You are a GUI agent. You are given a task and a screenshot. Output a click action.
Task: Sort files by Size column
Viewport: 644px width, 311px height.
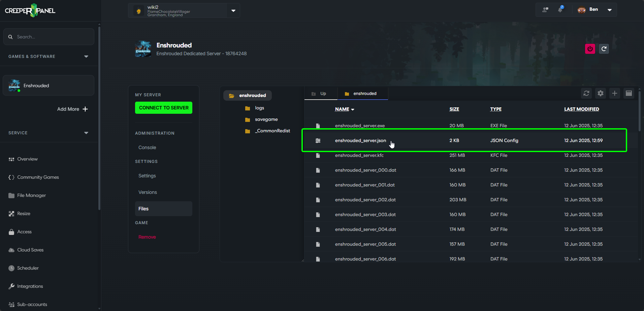click(454, 109)
